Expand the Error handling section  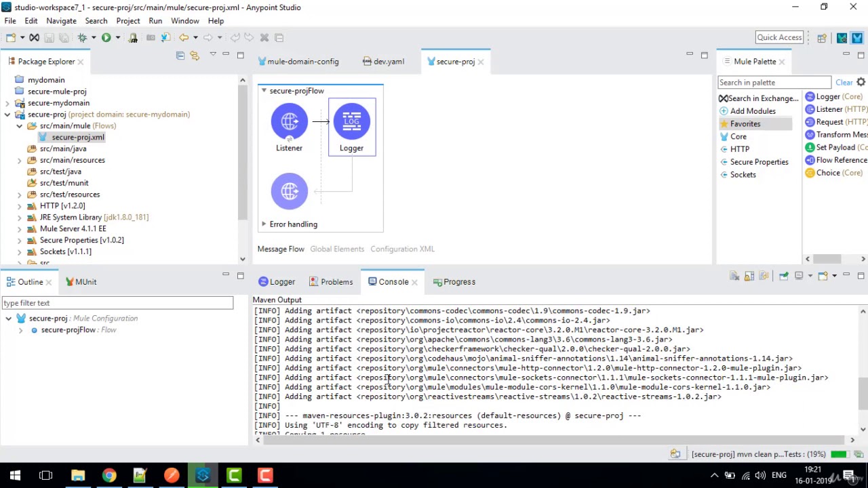tap(264, 224)
